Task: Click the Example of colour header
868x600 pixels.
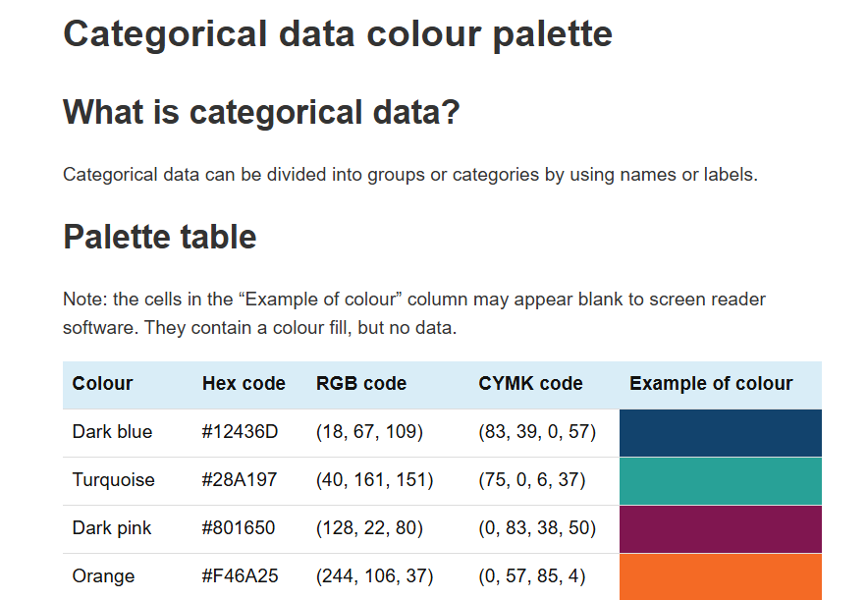Action: point(711,384)
